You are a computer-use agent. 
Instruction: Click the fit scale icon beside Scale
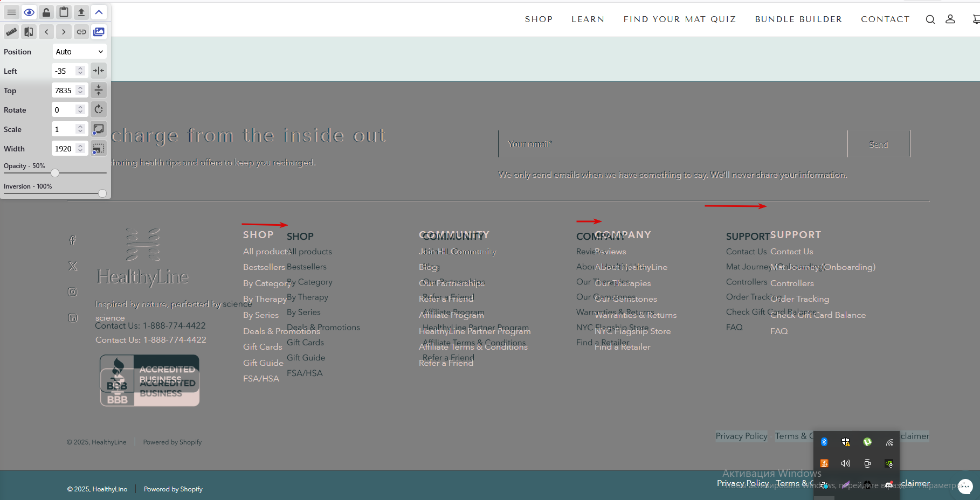(x=99, y=129)
